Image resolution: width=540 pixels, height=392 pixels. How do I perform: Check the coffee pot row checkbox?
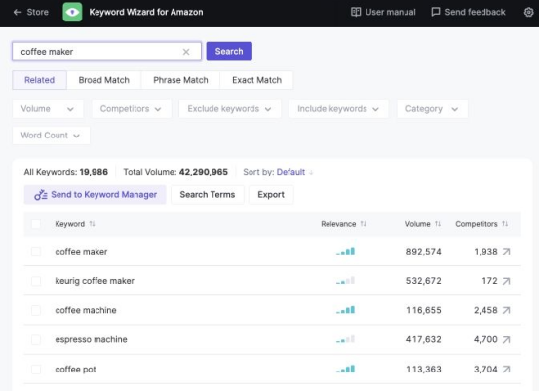[36, 370]
